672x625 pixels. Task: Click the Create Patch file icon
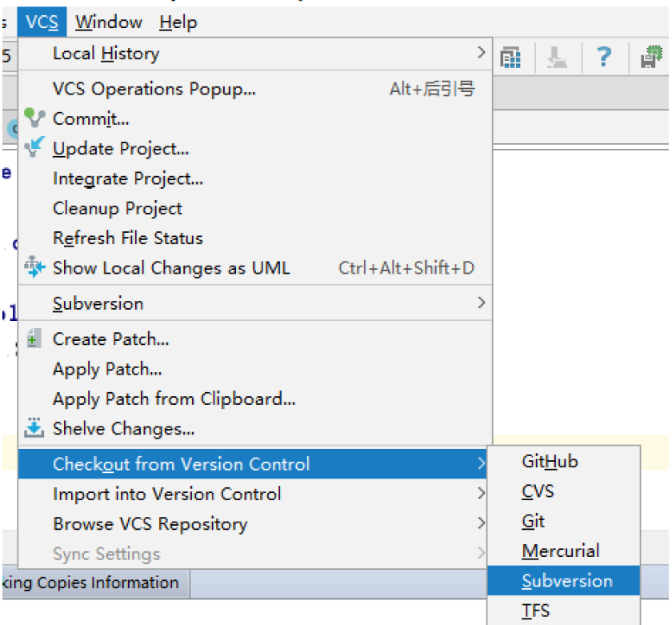34,339
